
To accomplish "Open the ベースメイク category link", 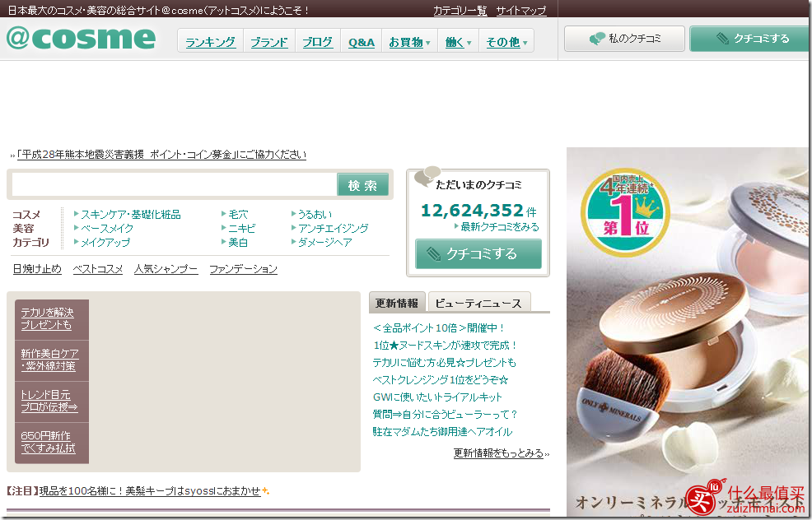I will [x=107, y=228].
